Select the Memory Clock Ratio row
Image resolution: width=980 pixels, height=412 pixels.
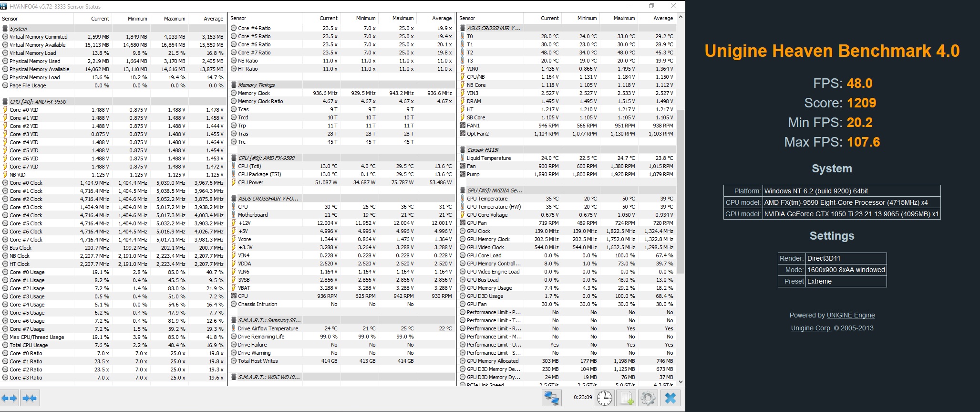coord(341,101)
